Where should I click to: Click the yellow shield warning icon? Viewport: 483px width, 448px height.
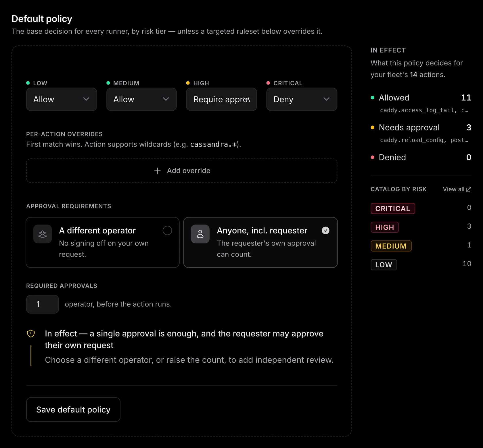tap(31, 333)
